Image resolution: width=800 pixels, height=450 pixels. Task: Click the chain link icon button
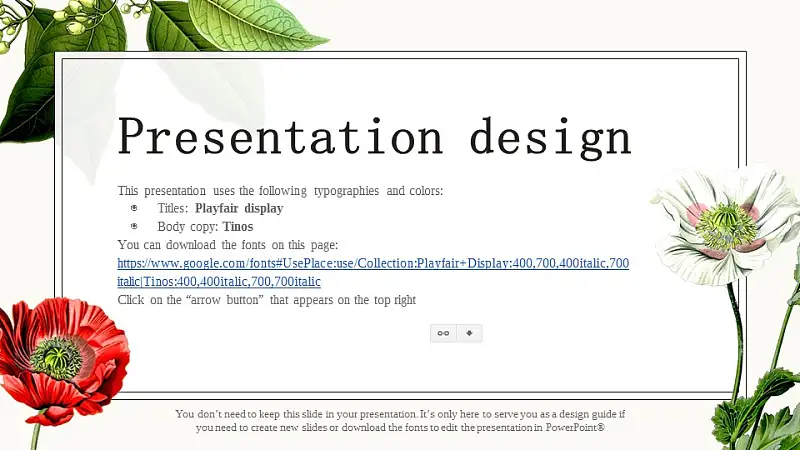click(x=443, y=333)
